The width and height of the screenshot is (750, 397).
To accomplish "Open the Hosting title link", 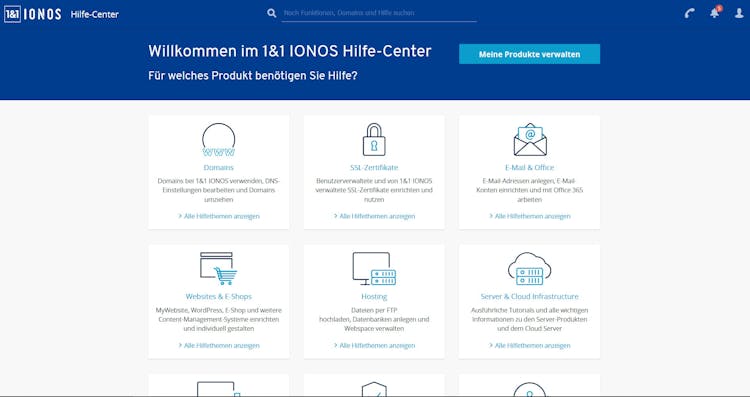I will (x=374, y=297).
